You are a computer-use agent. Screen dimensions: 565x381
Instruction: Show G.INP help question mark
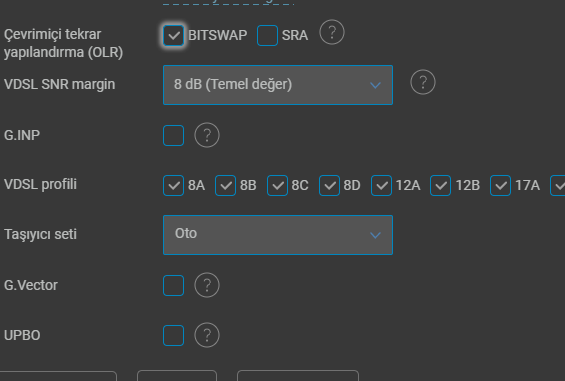coord(207,135)
